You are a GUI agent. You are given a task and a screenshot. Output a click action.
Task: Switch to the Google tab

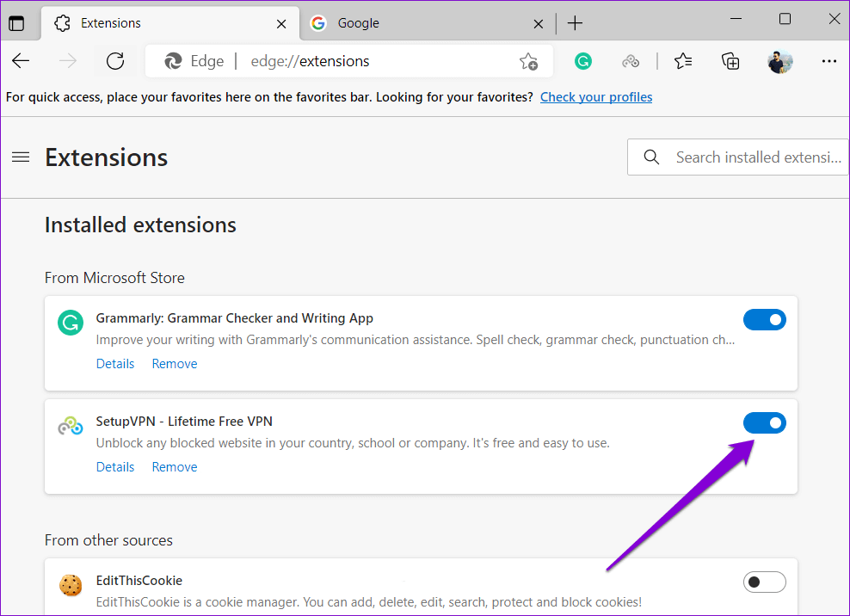pyautogui.click(x=428, y=23)
